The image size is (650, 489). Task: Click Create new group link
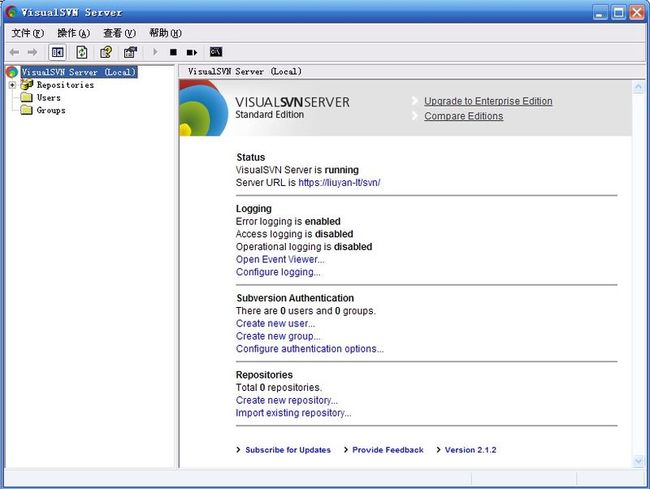click(x=278, y=336)
